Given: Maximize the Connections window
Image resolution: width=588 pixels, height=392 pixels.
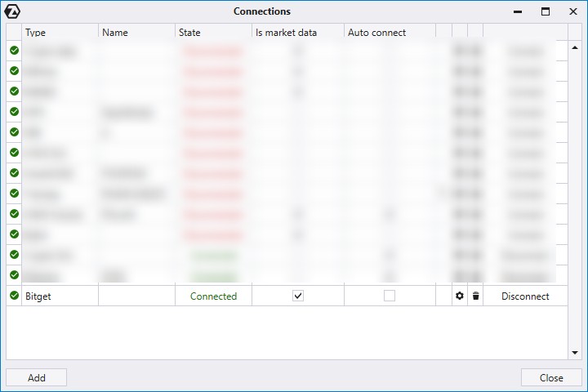Looking at the screenshot, I should pos(545,11).
